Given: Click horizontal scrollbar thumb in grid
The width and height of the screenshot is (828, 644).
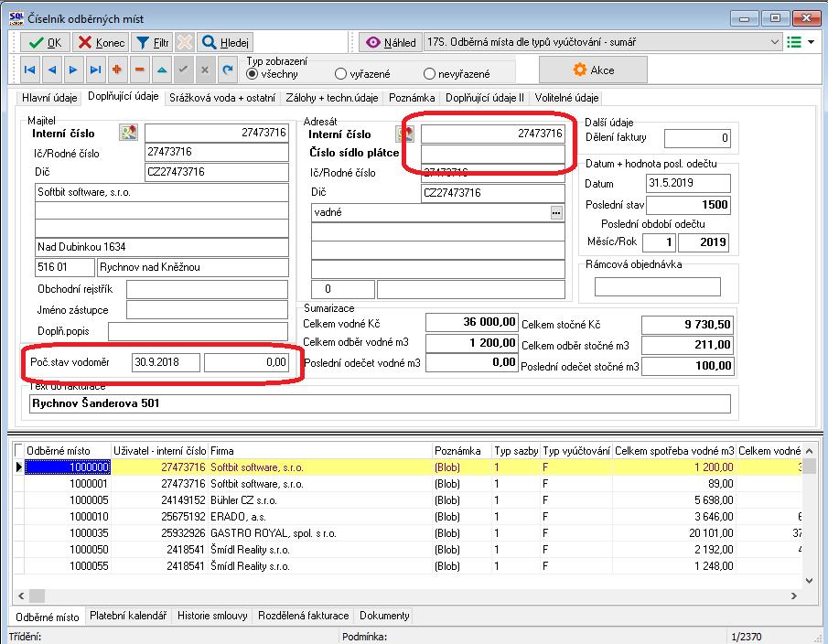Looking at the screenshot, I should [x=37, y=596].
